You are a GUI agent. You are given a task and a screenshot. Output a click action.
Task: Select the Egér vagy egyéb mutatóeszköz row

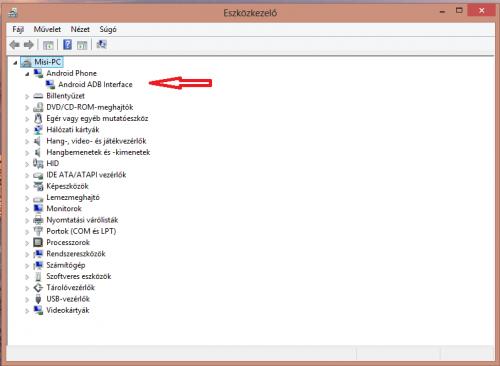(x=97, y=119)
